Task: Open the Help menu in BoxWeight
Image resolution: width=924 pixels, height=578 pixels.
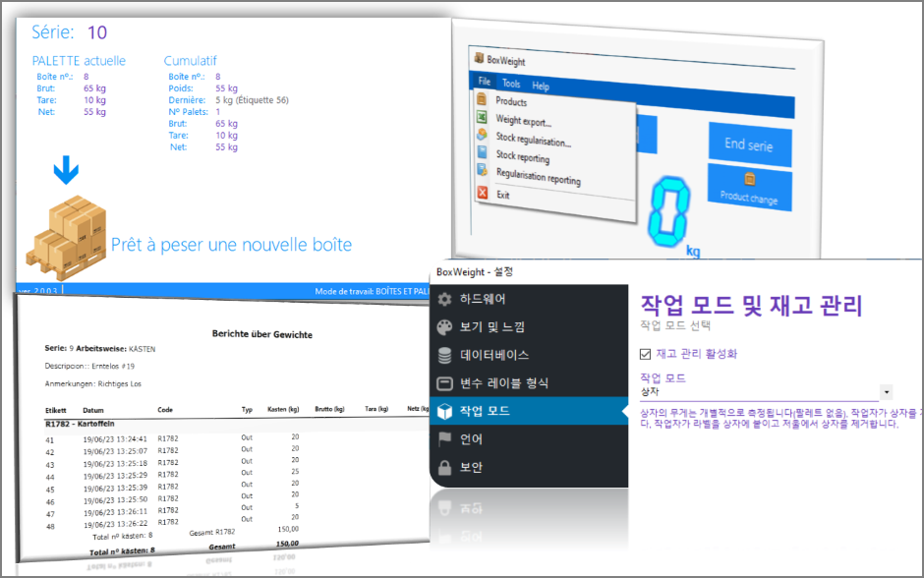Action: click(541, 87)
